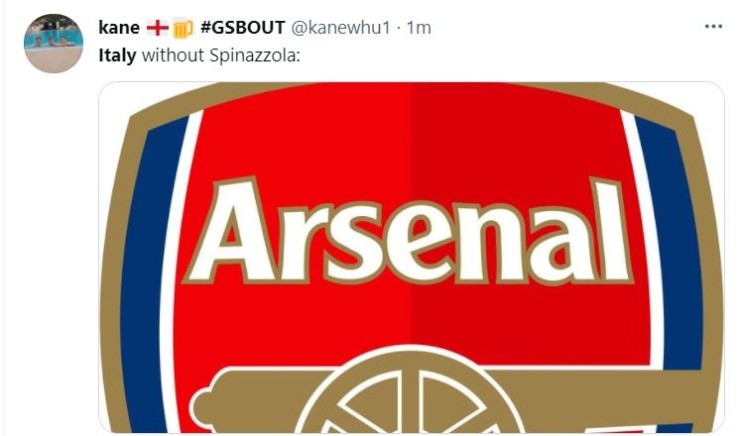Click the gold top border of crest
740x436 pixels.
pos(410,87)
